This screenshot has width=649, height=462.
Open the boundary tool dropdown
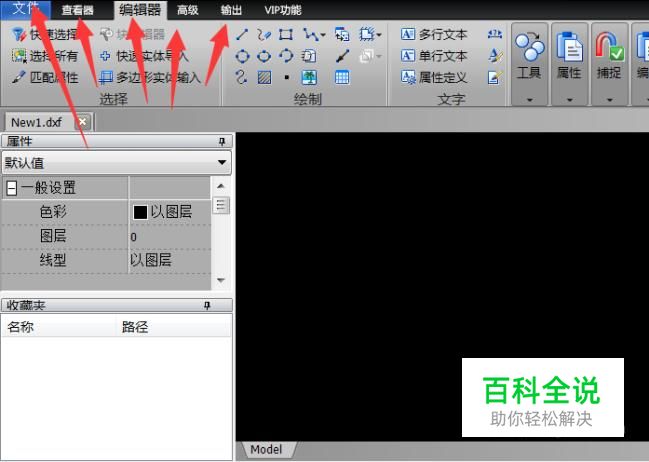379,35
